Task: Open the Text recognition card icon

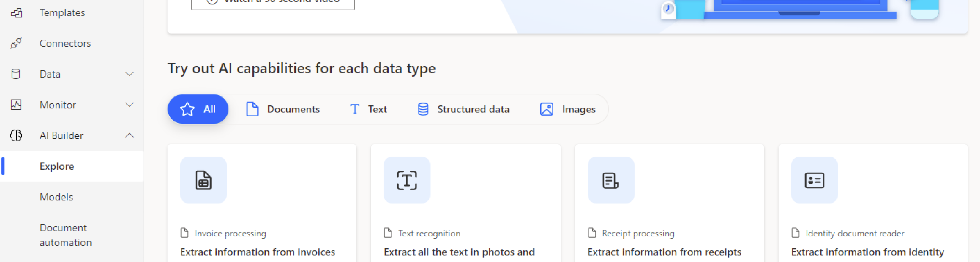Action: coord(406,180)
